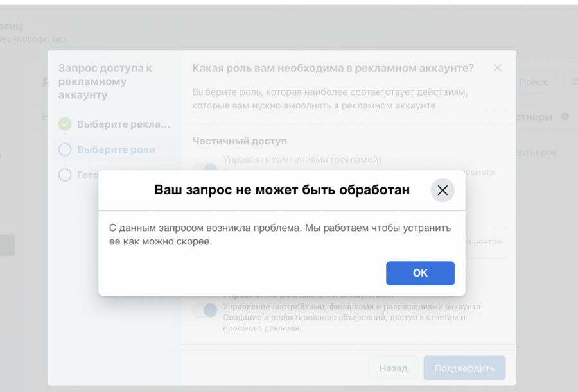Click the 'Назад' button
The image size is (578, 392).
click(x=393, y=368)
